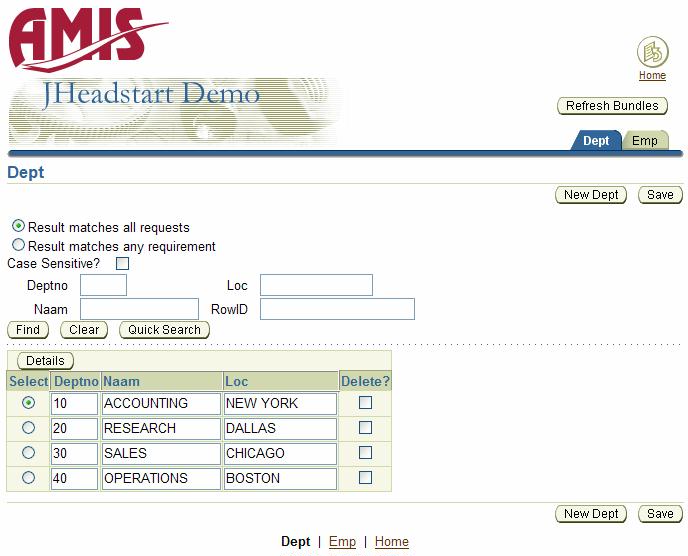Edit the Naam field RESEARCH
The width and height of the screenshot is (688, 556).
coord(161,429)
